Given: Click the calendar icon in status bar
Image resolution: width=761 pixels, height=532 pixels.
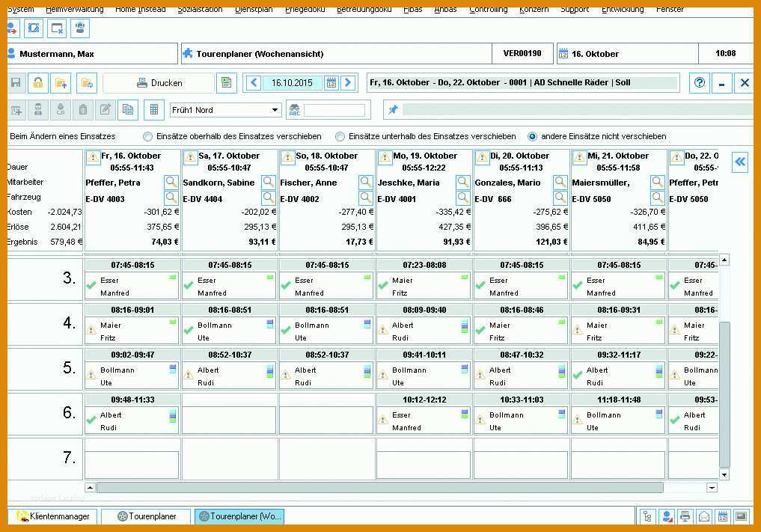Looking at the screenshot, I should click(x=723, y=516).
